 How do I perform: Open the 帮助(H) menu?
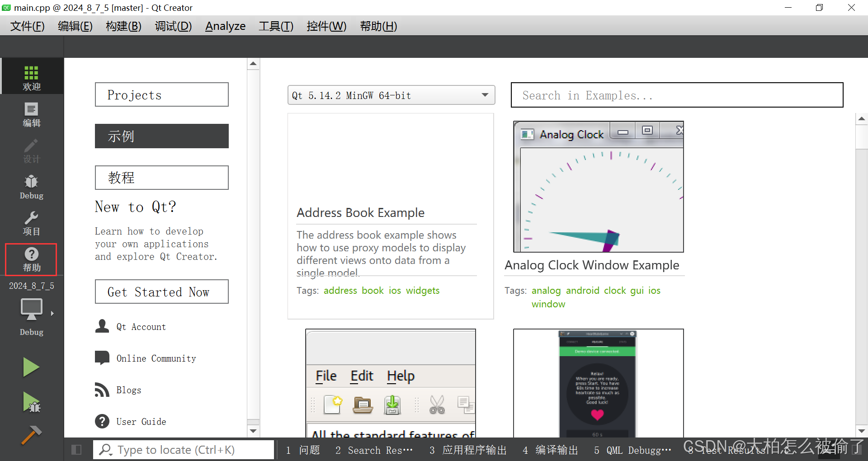(x=378, y=26)
